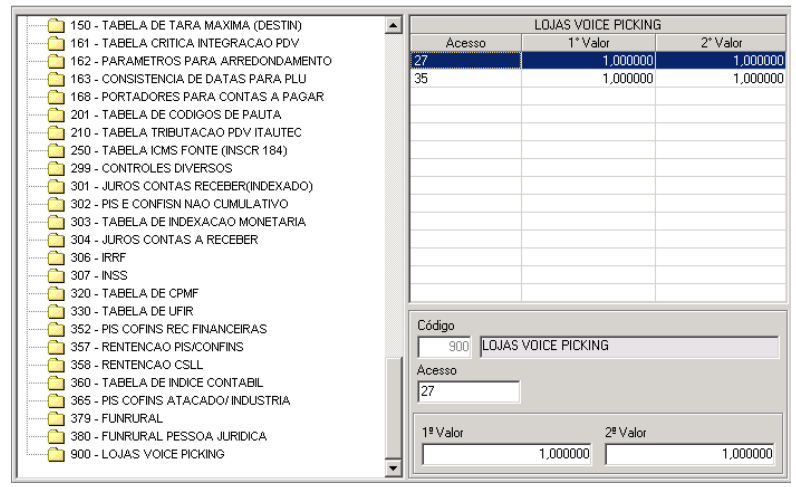
Task: Click folder icon of 320 - TABELA DE CPMF
Action: pos(56,294)
